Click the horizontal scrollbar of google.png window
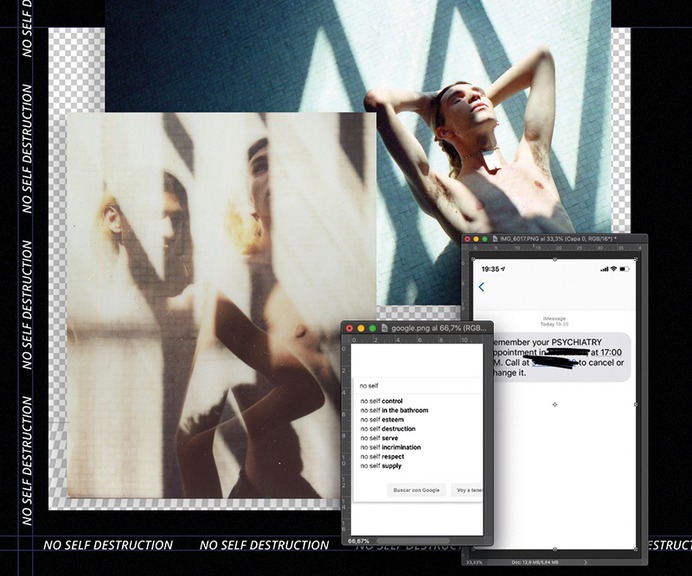This screenshot has width=692, height=576. pos(413,541)
